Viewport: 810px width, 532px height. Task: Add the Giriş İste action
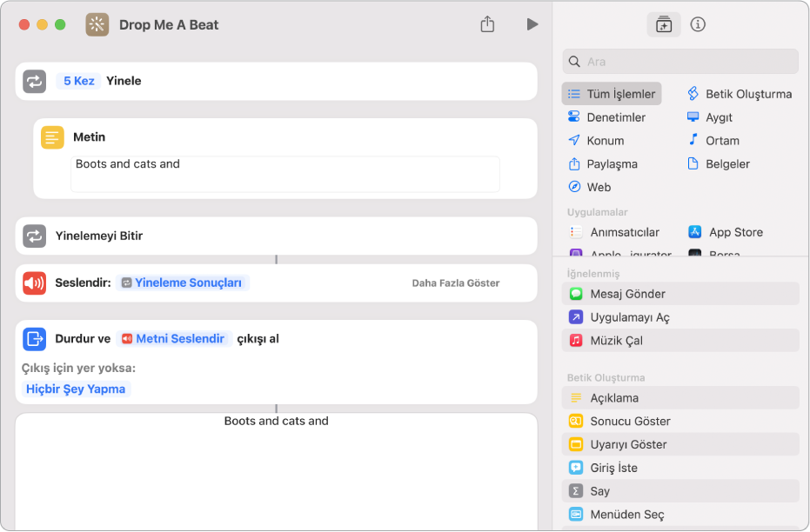tap(680, 468)
